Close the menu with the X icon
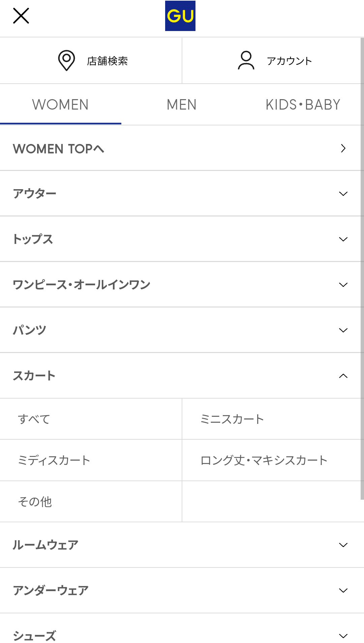This screenshot has width=364, height=643. 21,16
